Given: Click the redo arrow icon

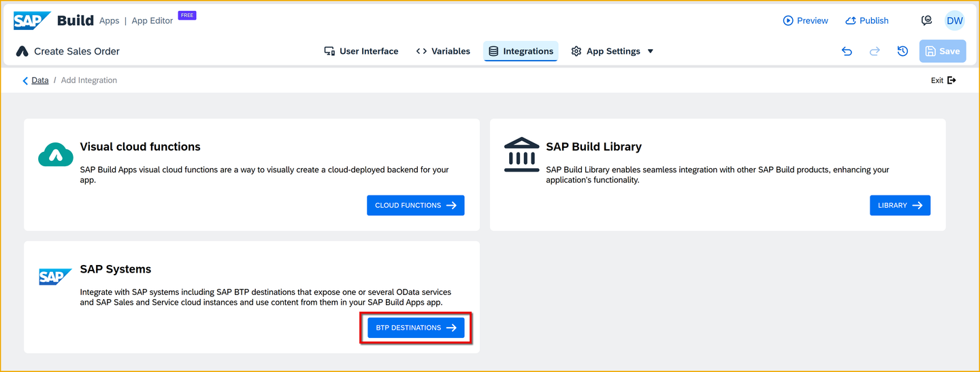Looking at the screenshot, I should tap(875, 51).
